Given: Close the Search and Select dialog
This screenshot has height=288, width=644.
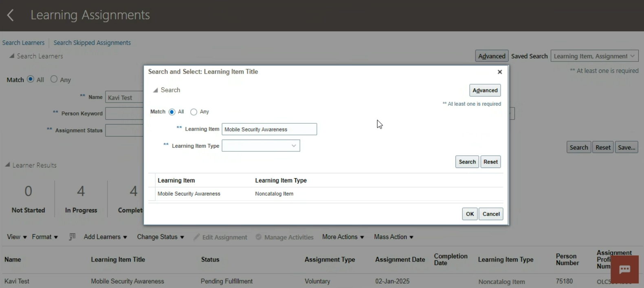Looking at the screenshot, I should coord(499,72).
